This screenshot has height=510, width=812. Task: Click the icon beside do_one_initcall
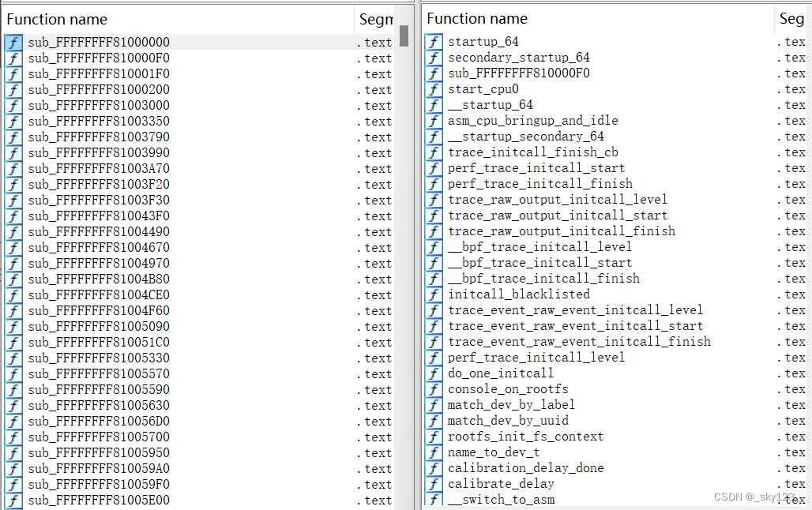click(x=434, y=373)
